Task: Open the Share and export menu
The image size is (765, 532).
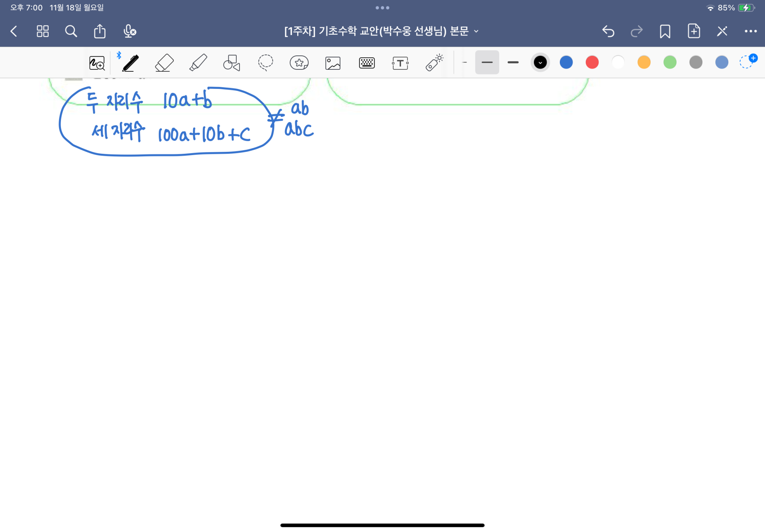Action: tap(100, 31)
